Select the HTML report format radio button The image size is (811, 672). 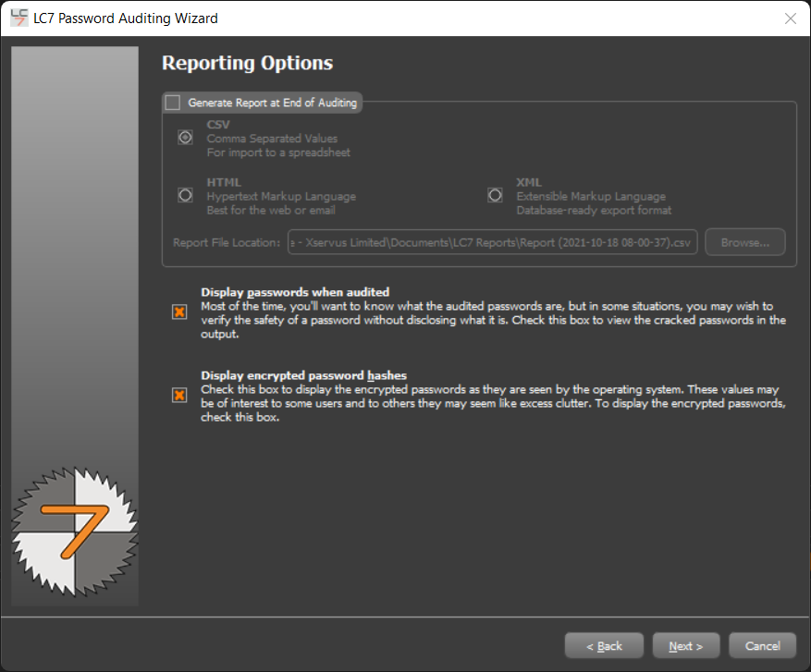pos(185,195)
